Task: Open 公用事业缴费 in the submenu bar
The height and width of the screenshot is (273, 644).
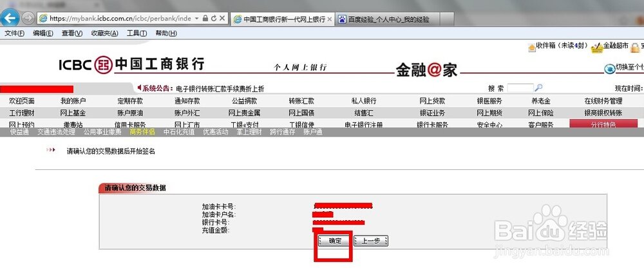Action: [102, 132]
